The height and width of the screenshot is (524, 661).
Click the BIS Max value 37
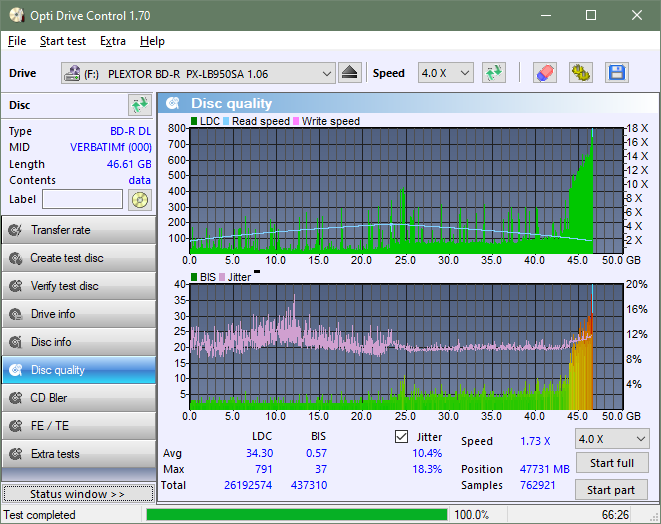(x=321, y=469)
